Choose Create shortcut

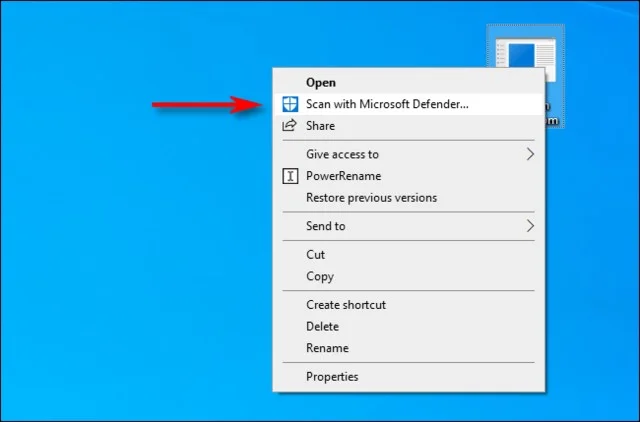[345, 305]
